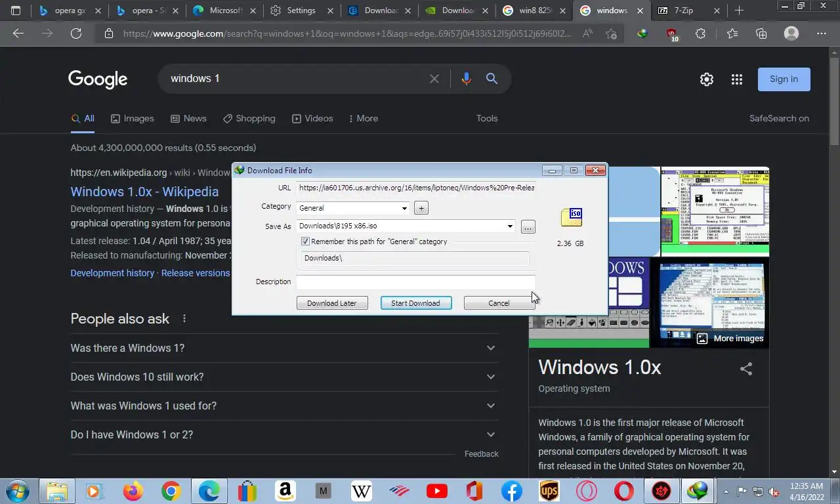Click the Download Later button
840x504 pixels.
pyautogui.click(x=332, y=303)
